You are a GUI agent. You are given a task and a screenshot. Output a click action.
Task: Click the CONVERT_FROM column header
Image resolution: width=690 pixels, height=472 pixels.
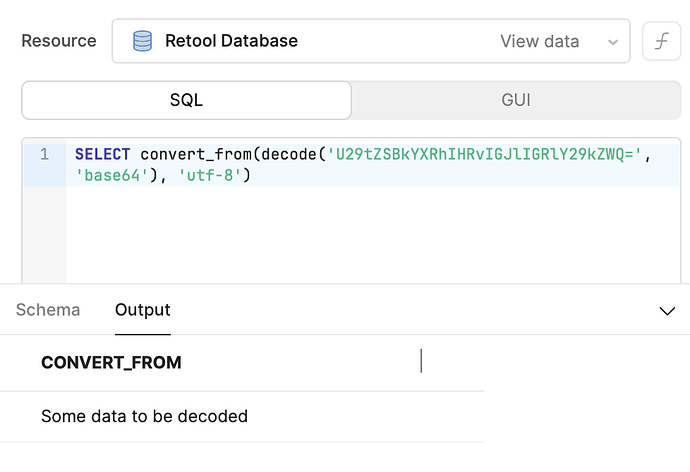(111, 362)
